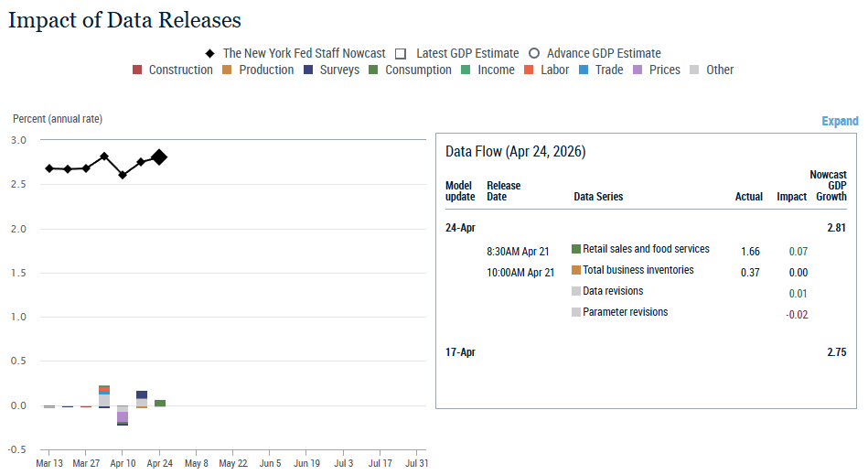Click the Trade legend icon
Screen dimensions: 868x475
pyautogui.click(x=584, y=70)
